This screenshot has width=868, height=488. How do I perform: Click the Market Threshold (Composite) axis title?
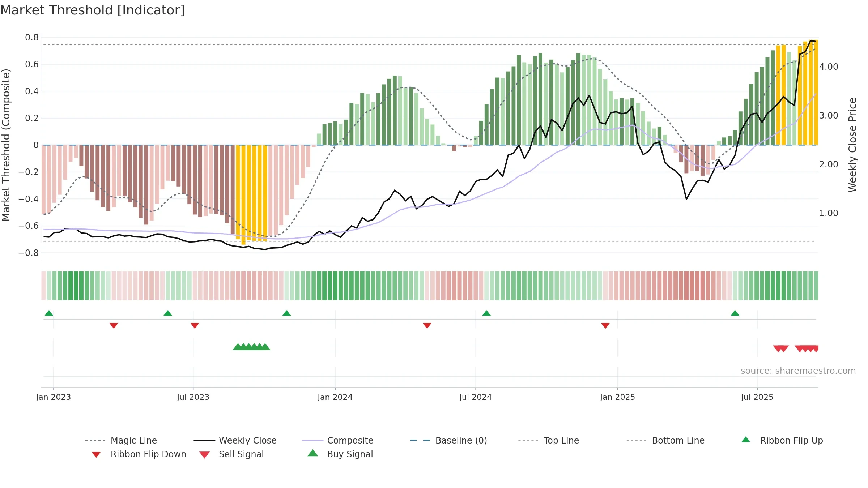click(x=6, y=145)
